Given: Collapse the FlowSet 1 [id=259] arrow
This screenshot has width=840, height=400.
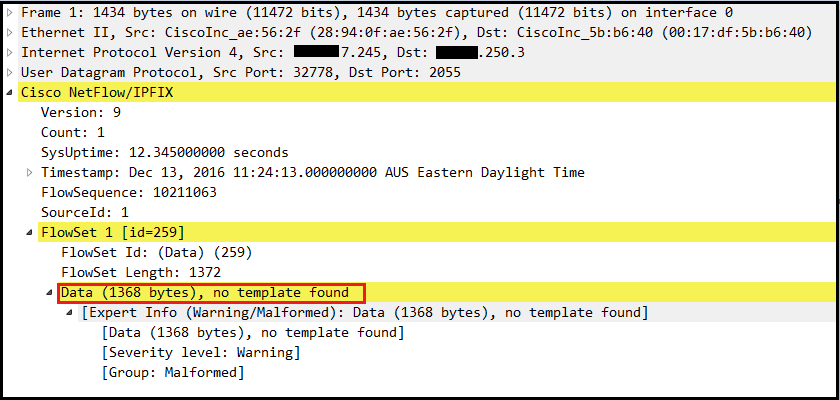Looking at the screenshot, I should pyautogui.click(x=30, y=232).
